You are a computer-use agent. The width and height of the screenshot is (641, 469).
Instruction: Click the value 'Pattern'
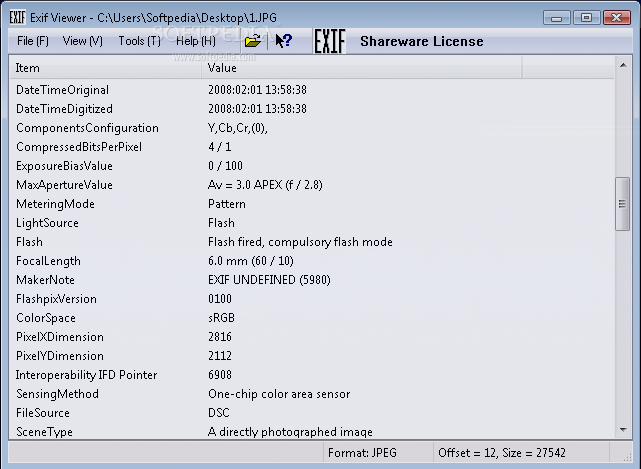226,204
